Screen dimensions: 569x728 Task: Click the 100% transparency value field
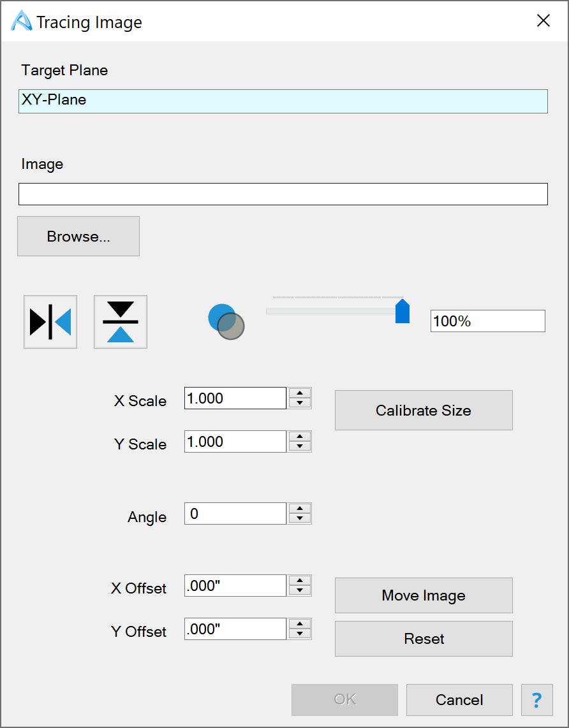pyautogui.click(x=487, y=321)
